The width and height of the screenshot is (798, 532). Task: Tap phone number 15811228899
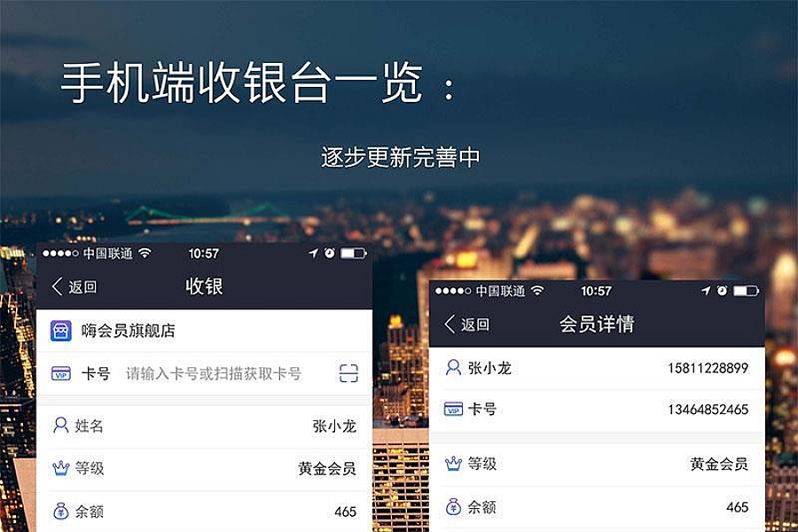[x=708, y=368]
